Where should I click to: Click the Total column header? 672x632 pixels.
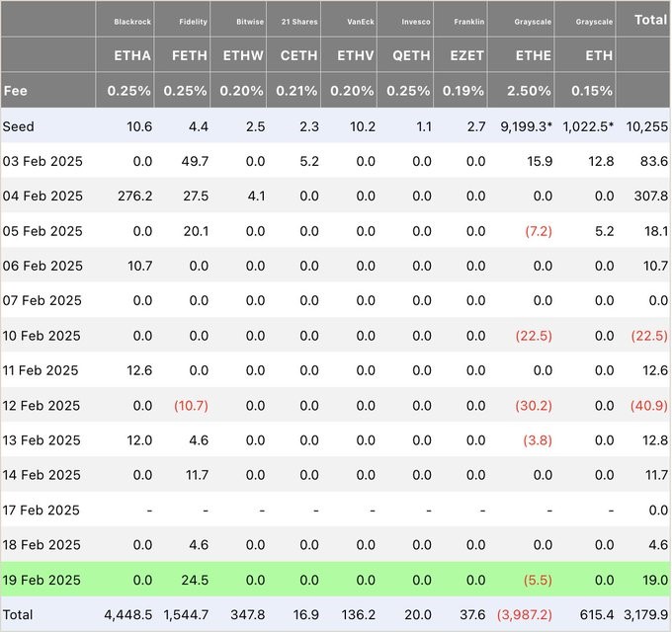click(650, 20)
